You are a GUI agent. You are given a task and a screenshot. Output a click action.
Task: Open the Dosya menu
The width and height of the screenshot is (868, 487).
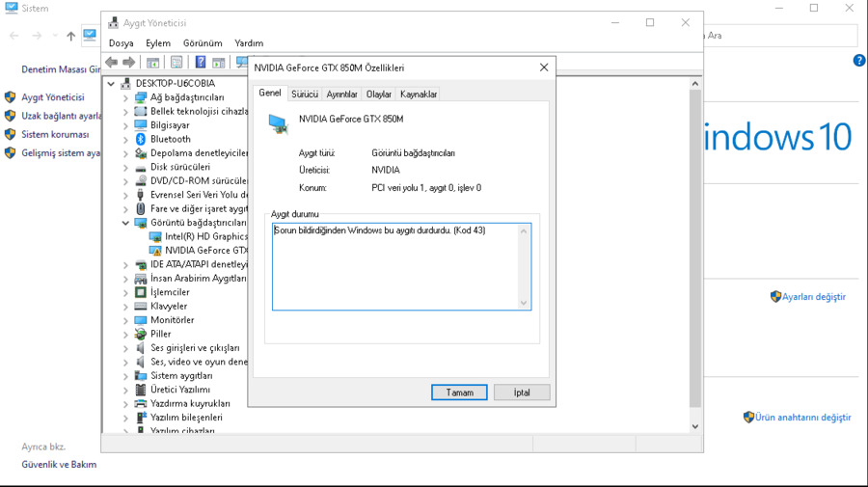121,43
